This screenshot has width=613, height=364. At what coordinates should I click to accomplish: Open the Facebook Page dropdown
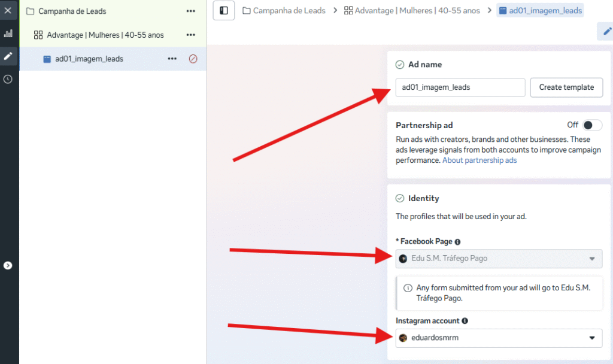point(499,259)
